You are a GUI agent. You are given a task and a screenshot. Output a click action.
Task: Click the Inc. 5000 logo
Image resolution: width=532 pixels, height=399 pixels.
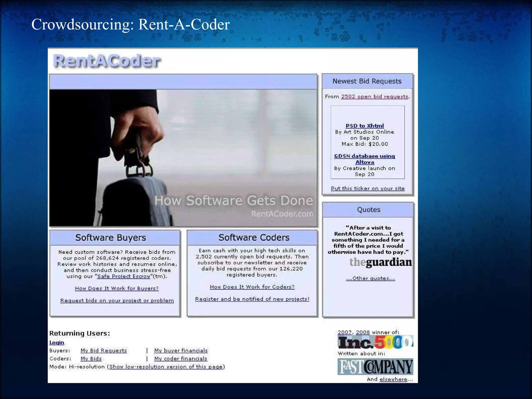coord(376,342)
